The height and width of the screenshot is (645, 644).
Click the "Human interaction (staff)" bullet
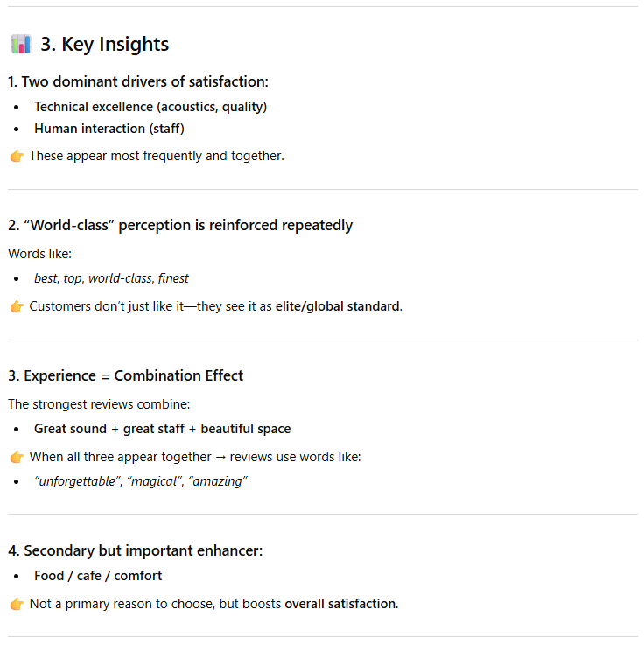tap(109, 129)
